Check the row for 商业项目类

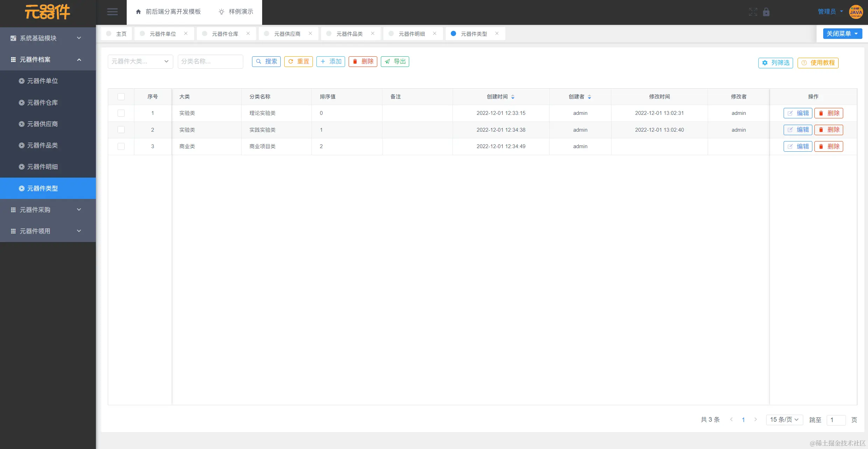click(121, 146)
